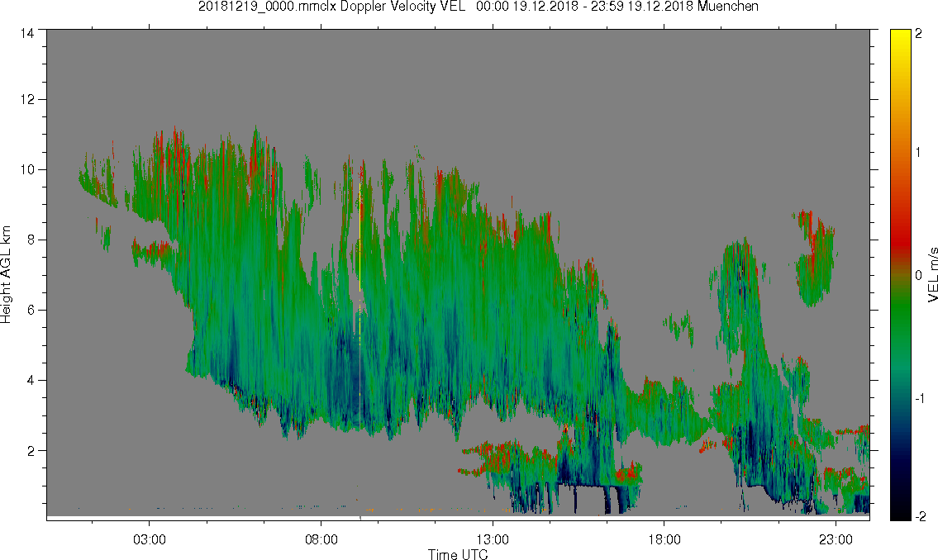This screenshot has height=560, width=938.
Task: Click the plot title text at top
Action: click(479, 7)
